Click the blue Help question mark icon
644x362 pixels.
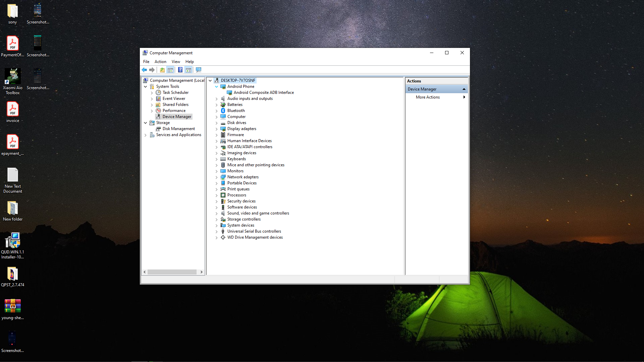[180, 70]
